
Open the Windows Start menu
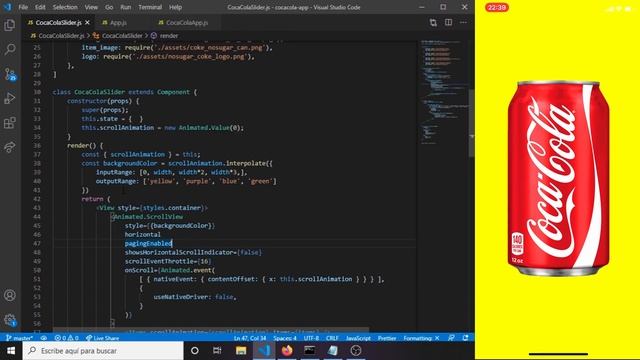click(11, 351)
